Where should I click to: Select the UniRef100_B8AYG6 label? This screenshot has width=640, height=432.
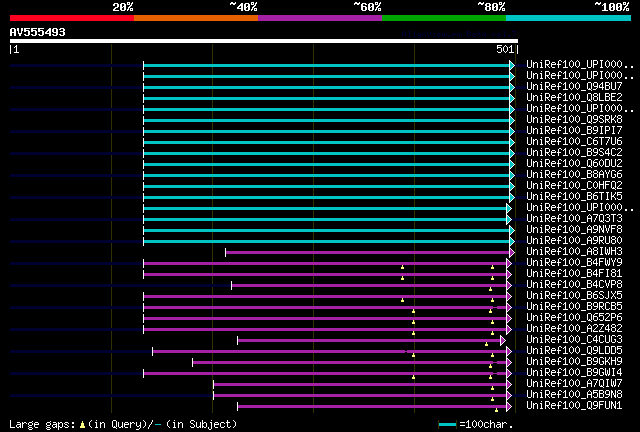(x=574, y=174)
